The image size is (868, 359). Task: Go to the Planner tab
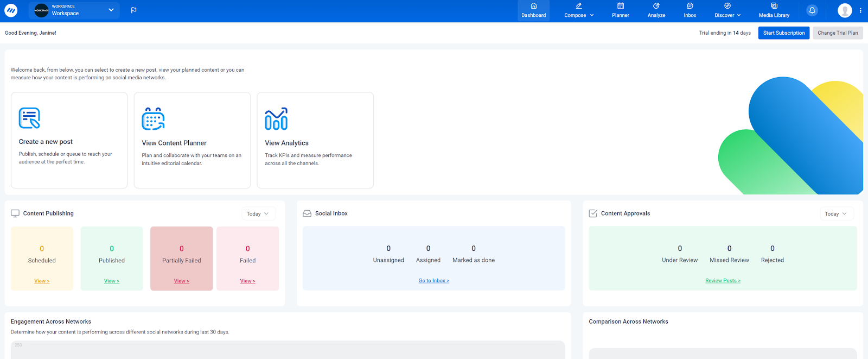click(x=621, y=10)
